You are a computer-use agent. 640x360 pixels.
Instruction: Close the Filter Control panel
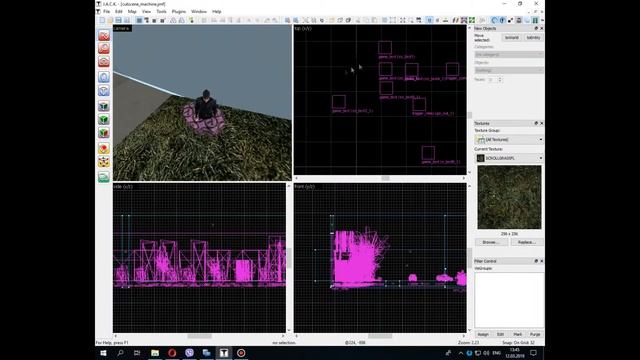click(542, 261)
